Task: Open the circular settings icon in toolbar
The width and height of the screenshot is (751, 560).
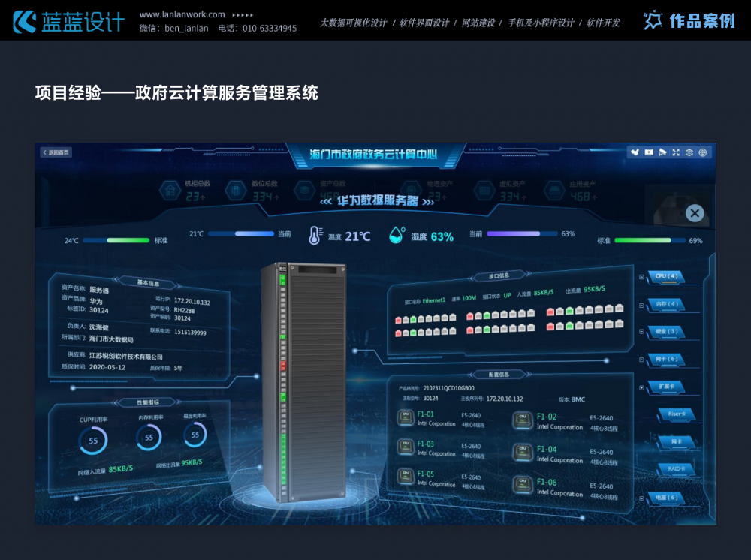Action: point(703,152)
